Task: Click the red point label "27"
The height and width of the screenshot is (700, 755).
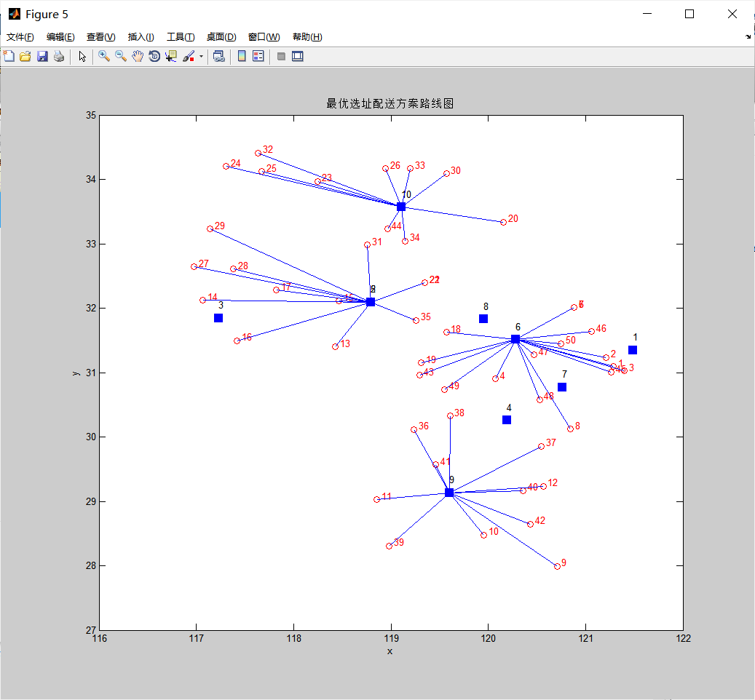Action: 204,263
